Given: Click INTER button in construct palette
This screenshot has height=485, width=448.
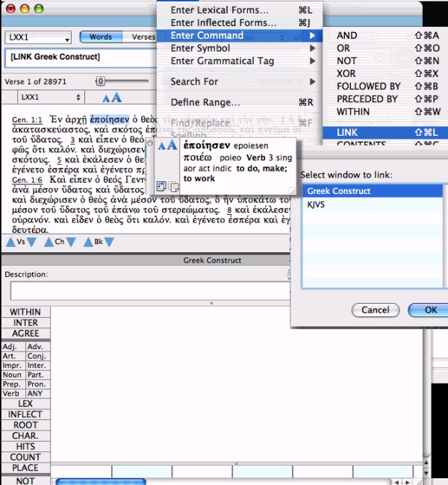Looking at the screenshot, I should (x=25, y=322).
